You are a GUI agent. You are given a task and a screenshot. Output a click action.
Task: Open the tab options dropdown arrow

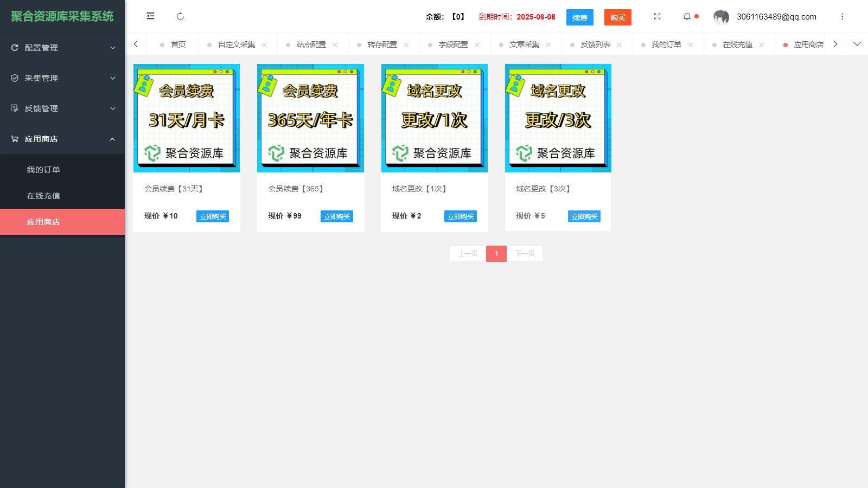click(x=857, y=44)
